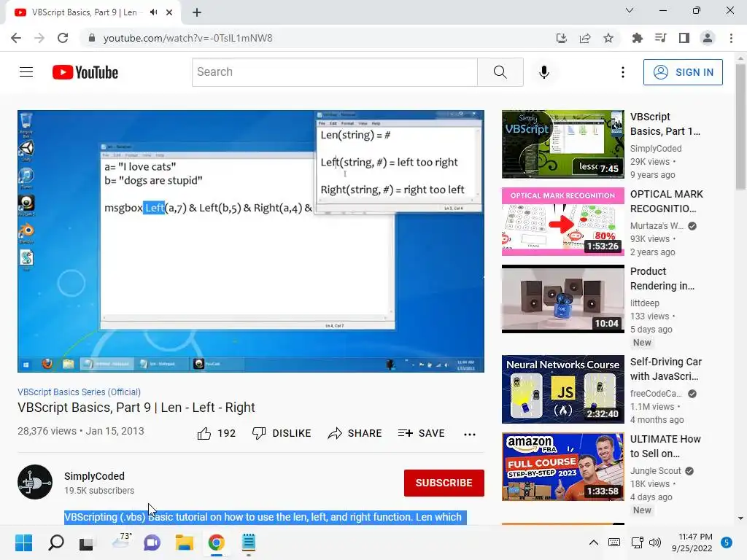Screen dimensions: 747x560
Task: Open the SimplyCoded channel name link
Action: (x=94, y=476)
